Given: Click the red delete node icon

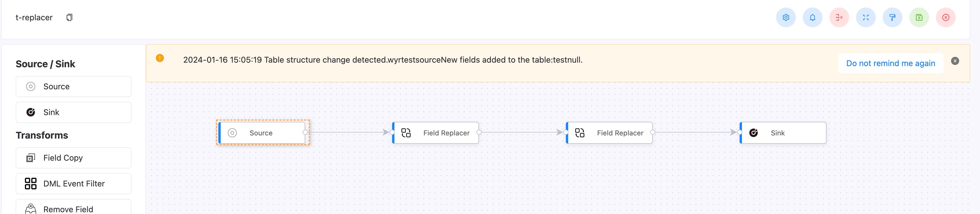Looking at the screenshot, I should 839,17.
